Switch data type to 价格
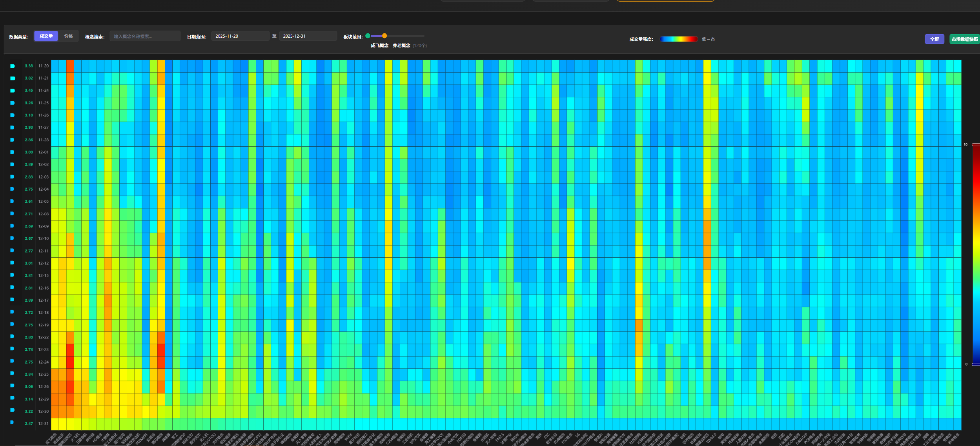 click(x=69, y=36)
